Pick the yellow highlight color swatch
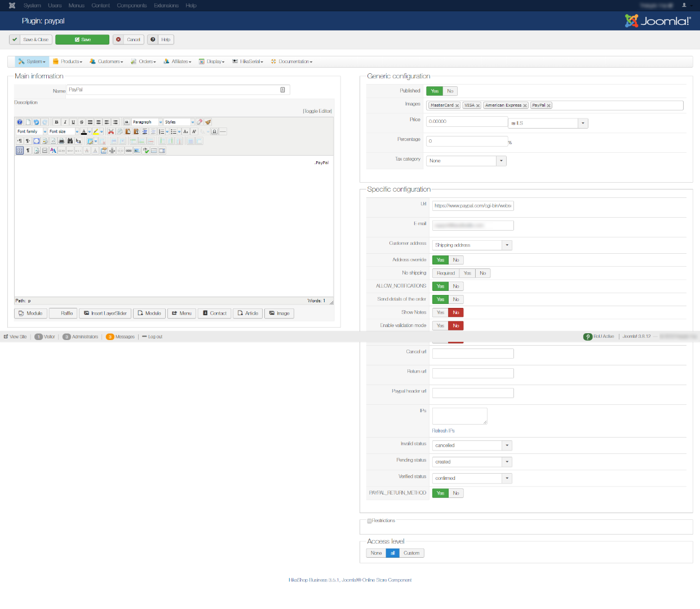Screen dimensions: 700x609 (96, 131)
